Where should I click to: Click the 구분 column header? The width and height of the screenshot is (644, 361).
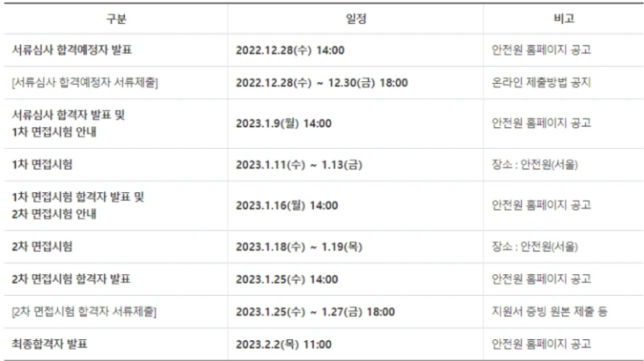115,18
